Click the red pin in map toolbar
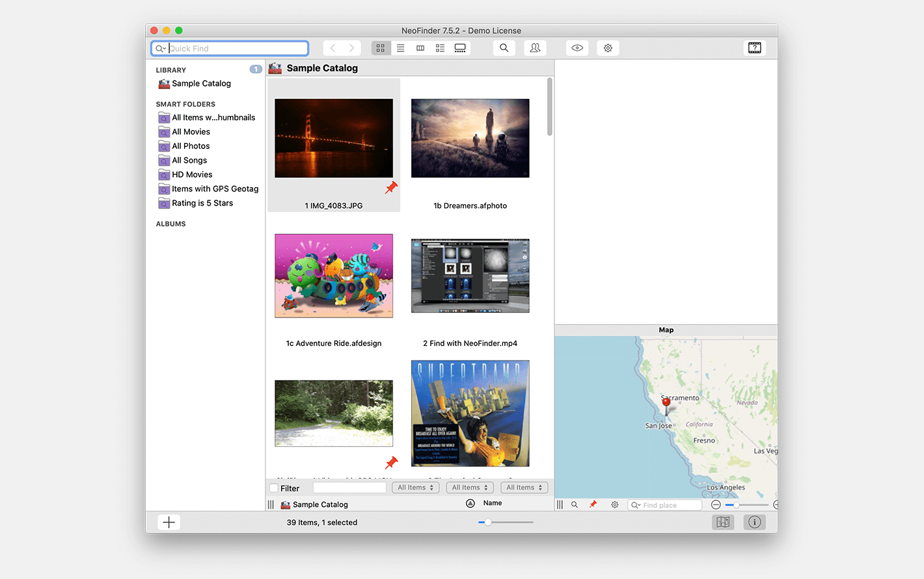The width and height of the screenshot is (924, 579). pyautogui.click(x=593, y=505)
